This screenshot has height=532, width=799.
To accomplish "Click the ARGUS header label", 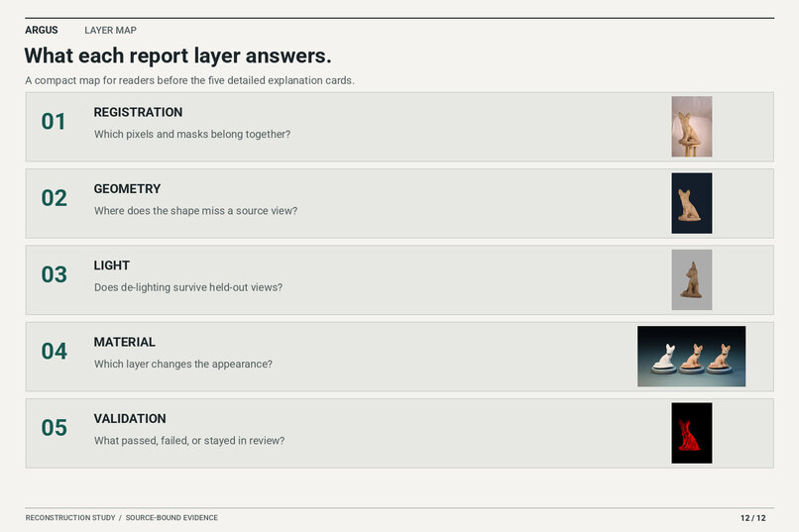I will click(x=42, y=30).
